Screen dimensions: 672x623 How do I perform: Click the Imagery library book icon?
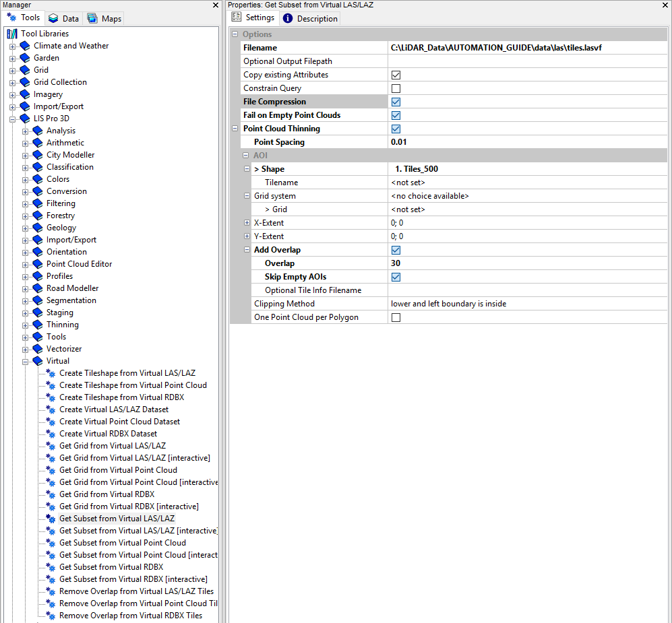click(x=26, y=94)
